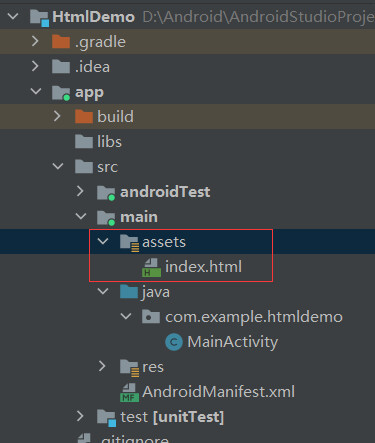Select the libs folder

pyautogui.click(x=99, y=142)
